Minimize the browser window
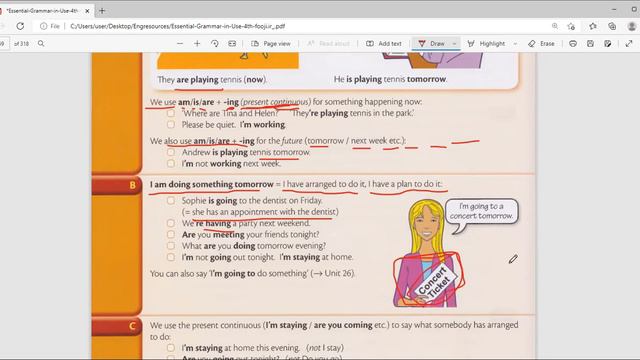Screen dimensions: 640x360 click(614, 9)
